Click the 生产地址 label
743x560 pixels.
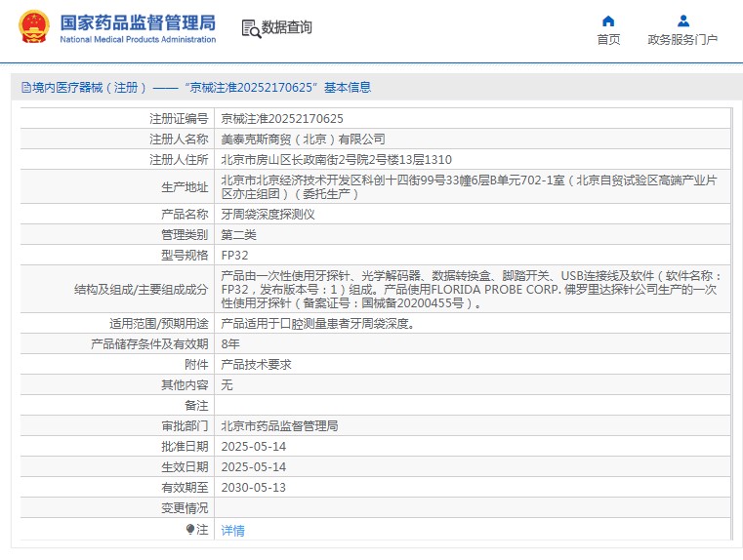[185, 187]
